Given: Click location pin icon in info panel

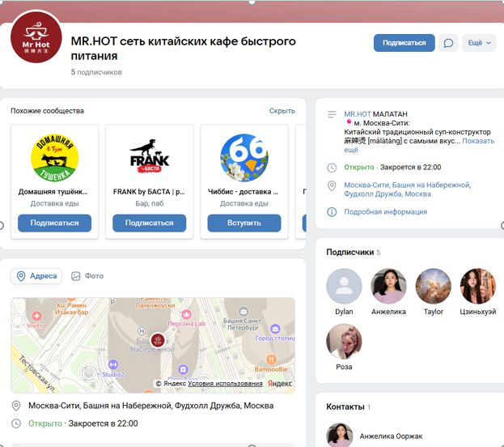Looking at the screenshot, I should [332, 185].
